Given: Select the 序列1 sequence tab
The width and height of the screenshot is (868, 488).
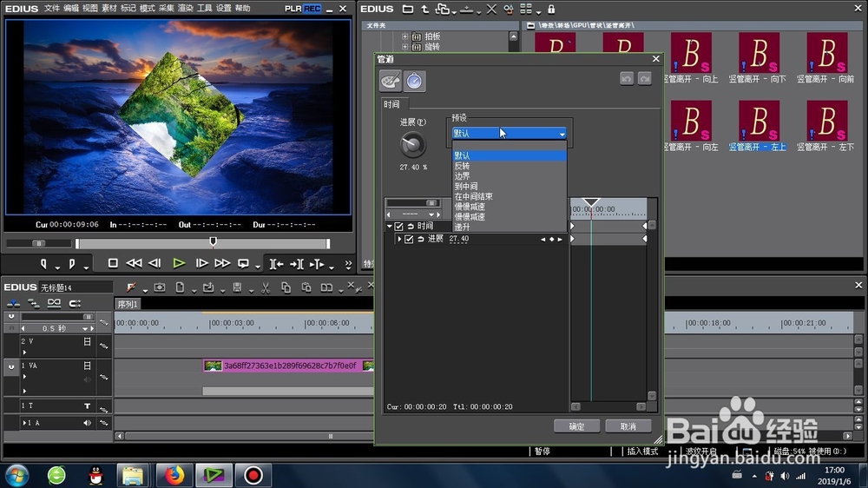Looking at the screenshot, I should 128,304.
